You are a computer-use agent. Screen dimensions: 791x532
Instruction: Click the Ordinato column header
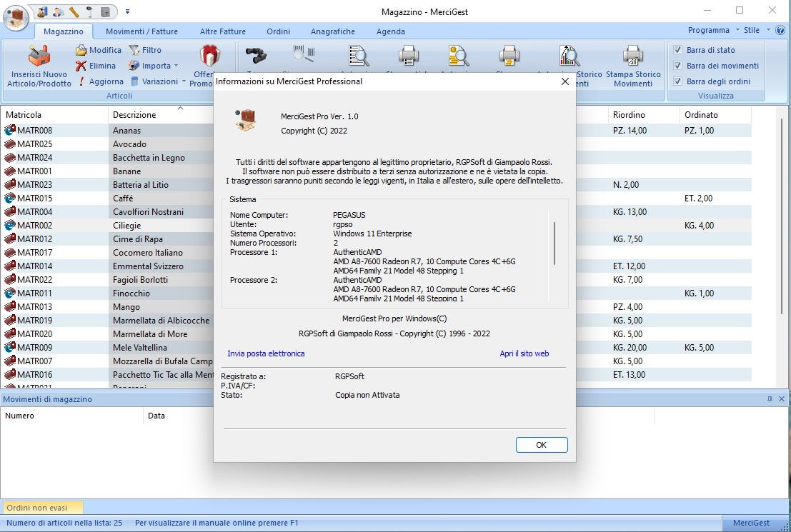(715, 115)
